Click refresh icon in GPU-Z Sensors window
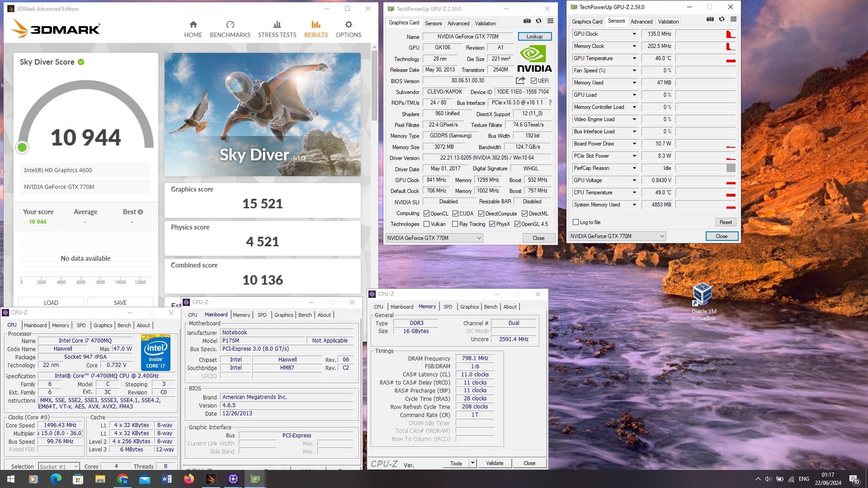The width and height of the screenshot is (868, 488). point(722,19)
